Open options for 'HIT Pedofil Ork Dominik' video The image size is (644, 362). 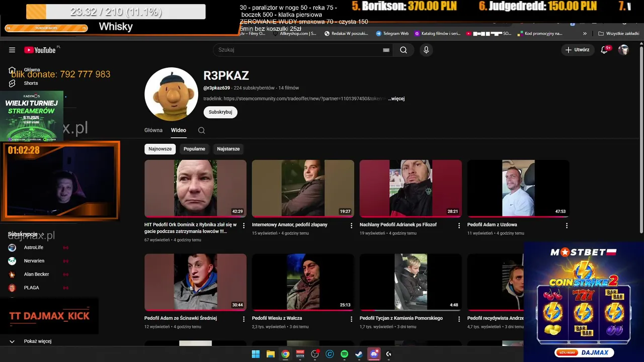244,225
